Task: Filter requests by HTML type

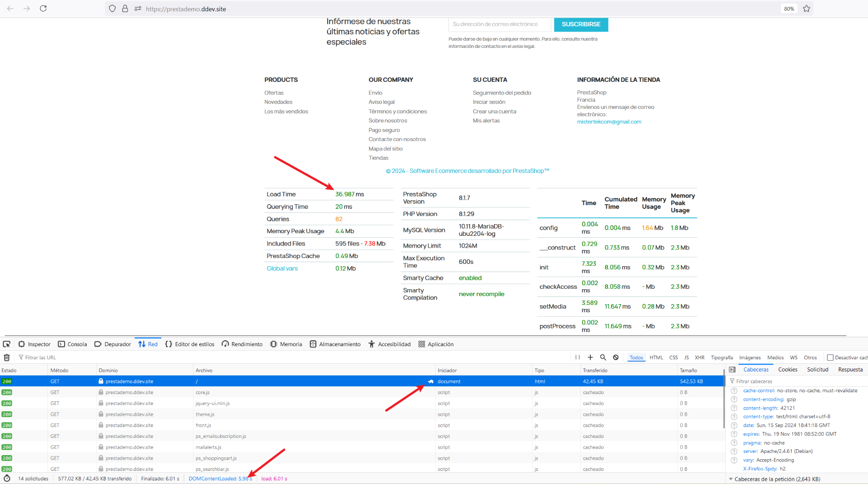Action: [656, 357]
